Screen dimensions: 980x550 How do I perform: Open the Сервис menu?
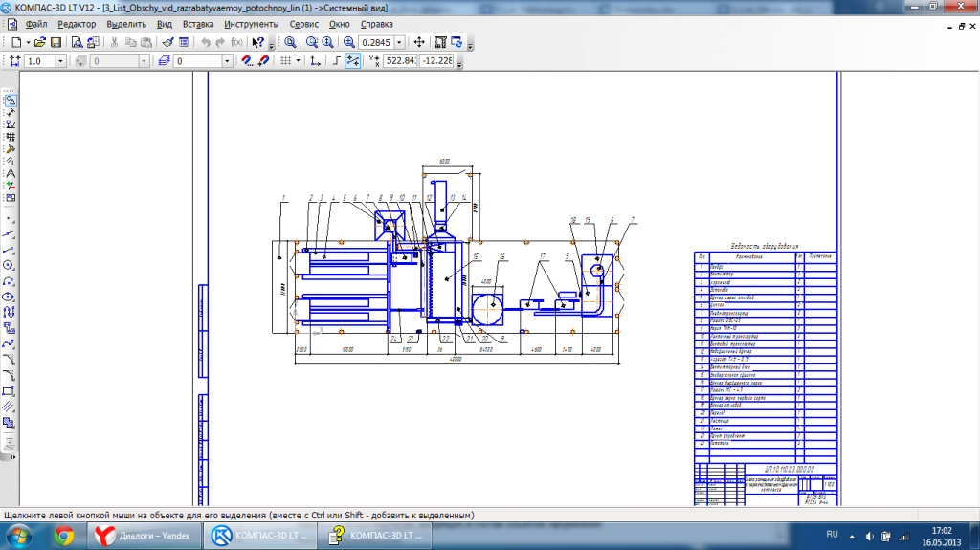304,24
